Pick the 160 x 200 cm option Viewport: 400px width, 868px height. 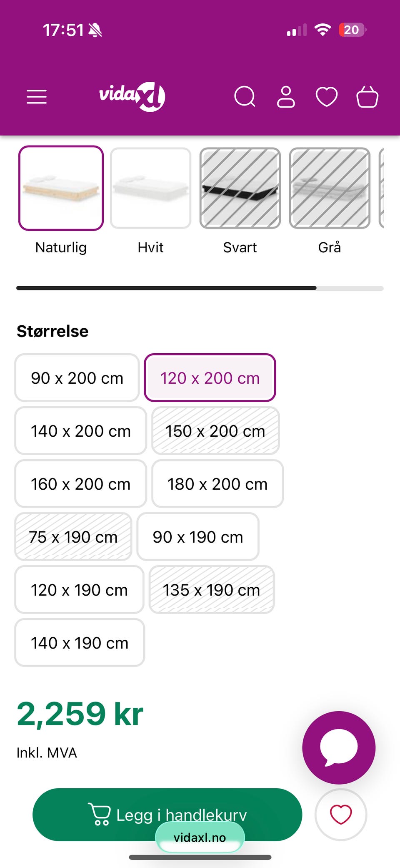pyautogui.click(x=81, y=484)
